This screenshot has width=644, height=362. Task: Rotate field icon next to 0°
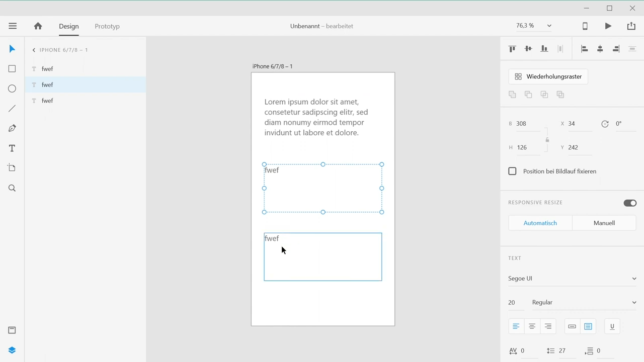click(605, 124)
